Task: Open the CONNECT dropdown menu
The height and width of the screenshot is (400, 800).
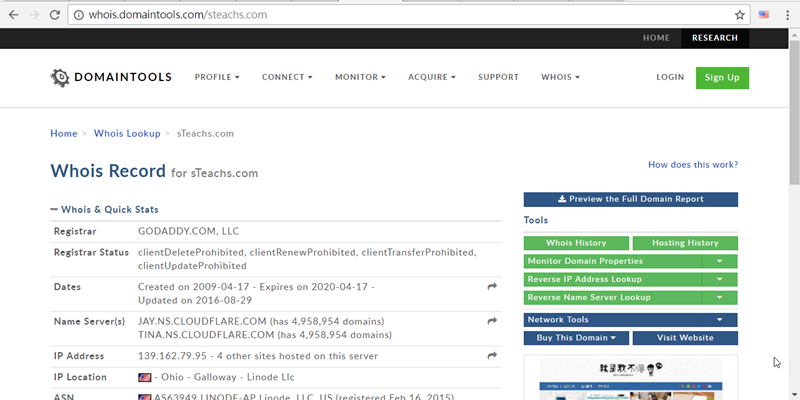Action: coord(287,77)
